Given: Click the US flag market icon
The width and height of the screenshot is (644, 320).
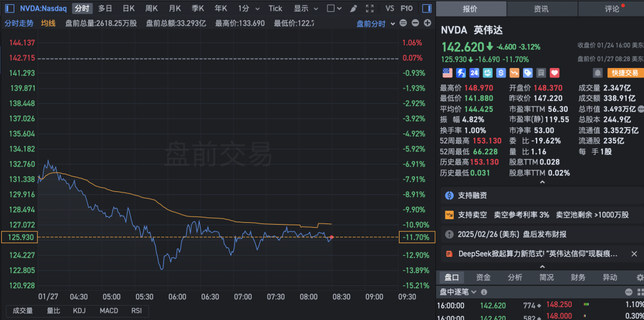Looking at the screenshot, I should (447, 73).
